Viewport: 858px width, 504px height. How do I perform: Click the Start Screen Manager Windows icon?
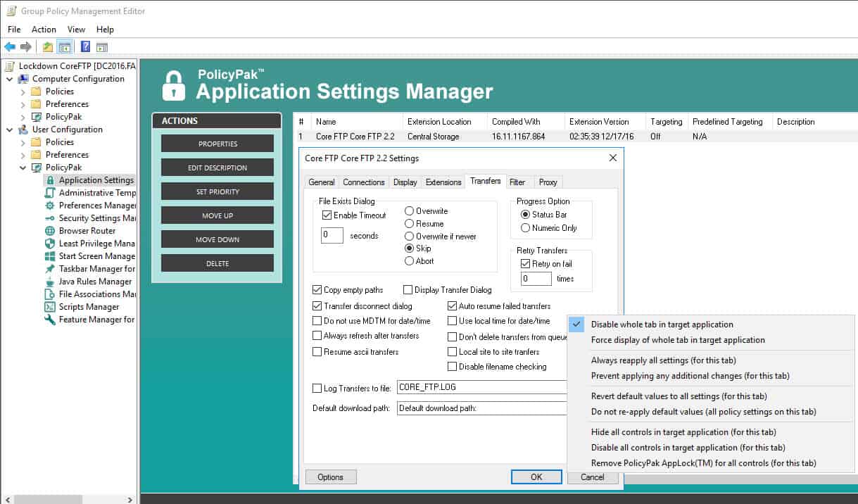tap(50, 256)
